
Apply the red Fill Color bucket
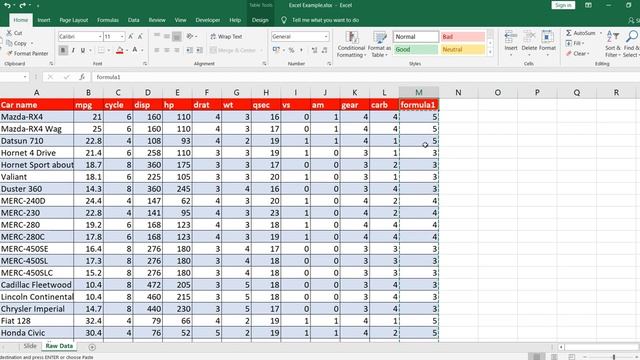[120, 50]
